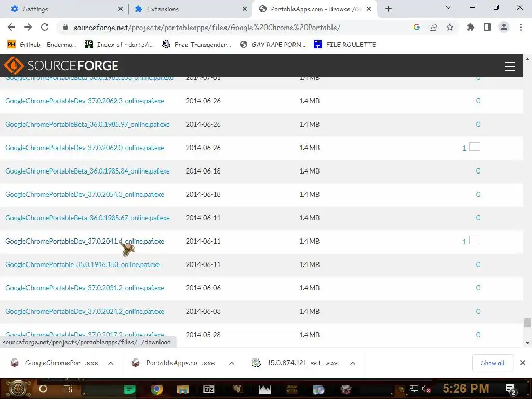Close the Extensions tab
The image size is (532, 399).
click(245, 9)
